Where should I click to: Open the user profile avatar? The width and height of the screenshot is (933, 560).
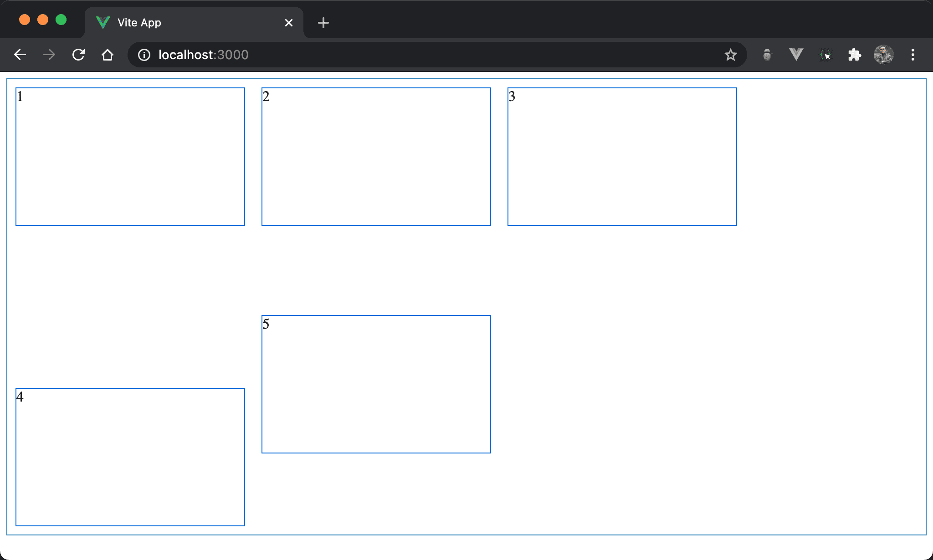click(x=883, y=55)
